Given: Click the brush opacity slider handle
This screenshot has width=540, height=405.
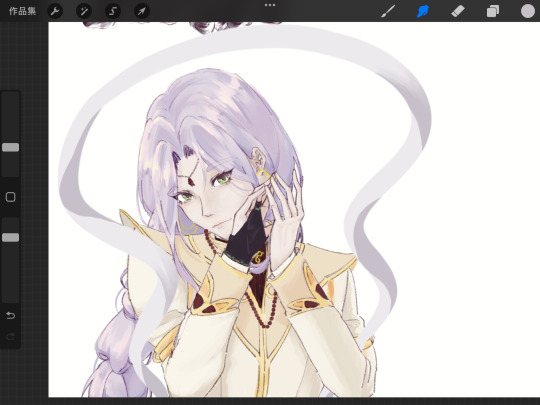Looking at the screenshot, I should pos(11,237).
